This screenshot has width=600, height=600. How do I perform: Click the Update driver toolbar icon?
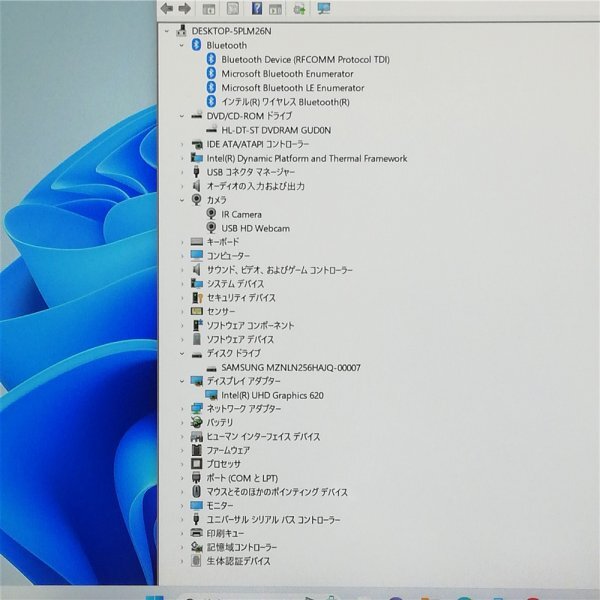[299, 9]
